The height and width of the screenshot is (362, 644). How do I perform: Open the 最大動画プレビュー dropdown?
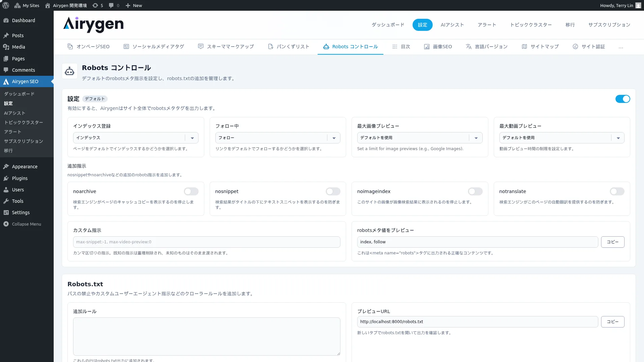(562, 138)
